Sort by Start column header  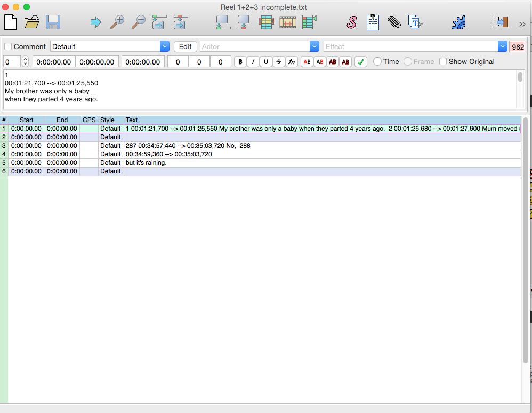click(x=26, y=120)
